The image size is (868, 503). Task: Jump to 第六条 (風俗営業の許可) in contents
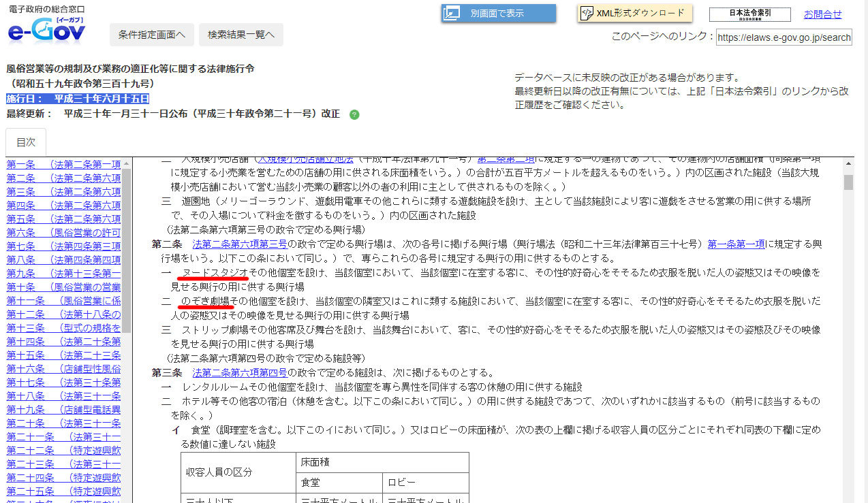pos(63,232)
